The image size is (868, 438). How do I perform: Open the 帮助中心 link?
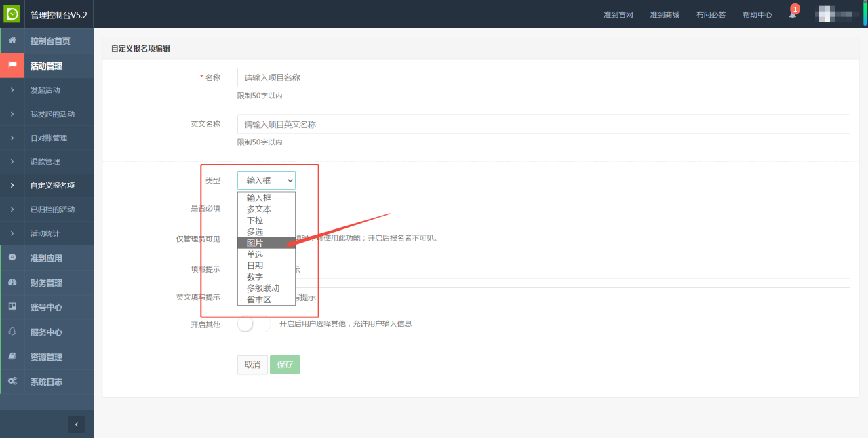tap(757, 14)
